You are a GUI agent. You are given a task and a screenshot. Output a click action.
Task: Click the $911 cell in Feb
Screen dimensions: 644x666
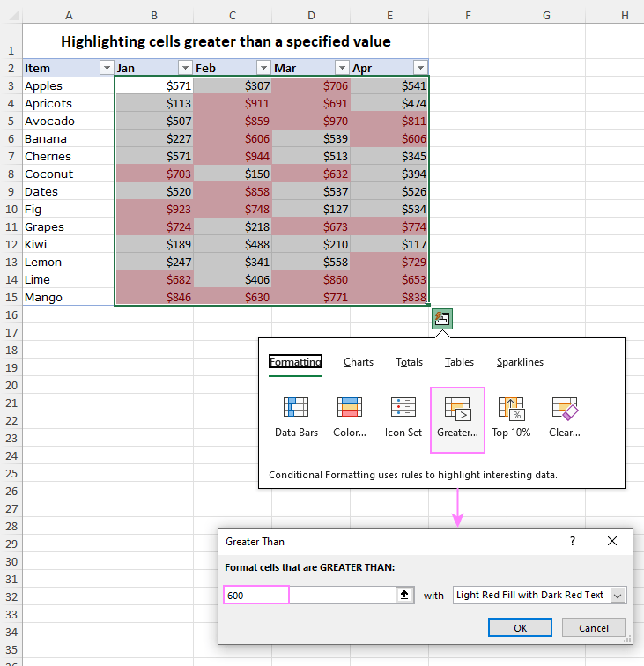233,103
